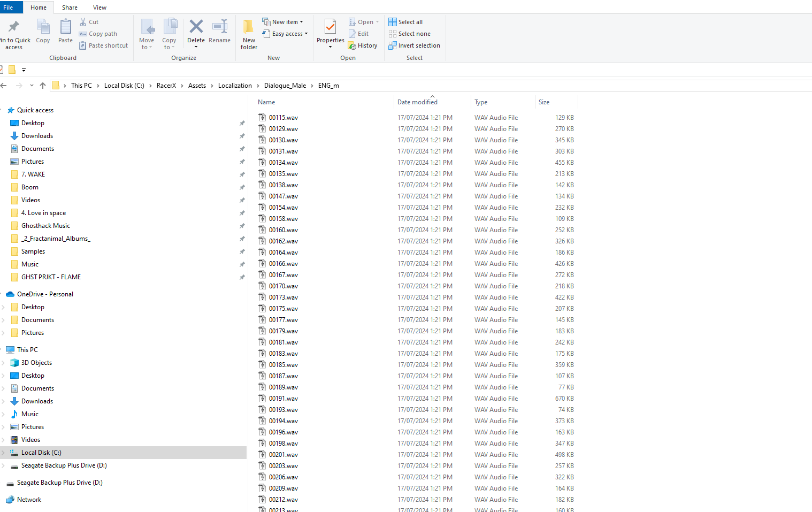Click the Up one level arrow

[x=43, y=86]
